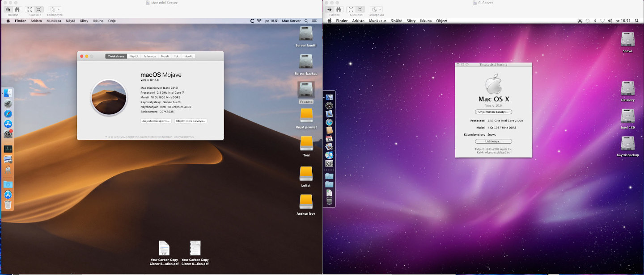Image resolution: width=644 pixels, height=275 pixels.
Task: Select the Carbon Copy Cloner 6 PDF file
Action: pos(195,248)
